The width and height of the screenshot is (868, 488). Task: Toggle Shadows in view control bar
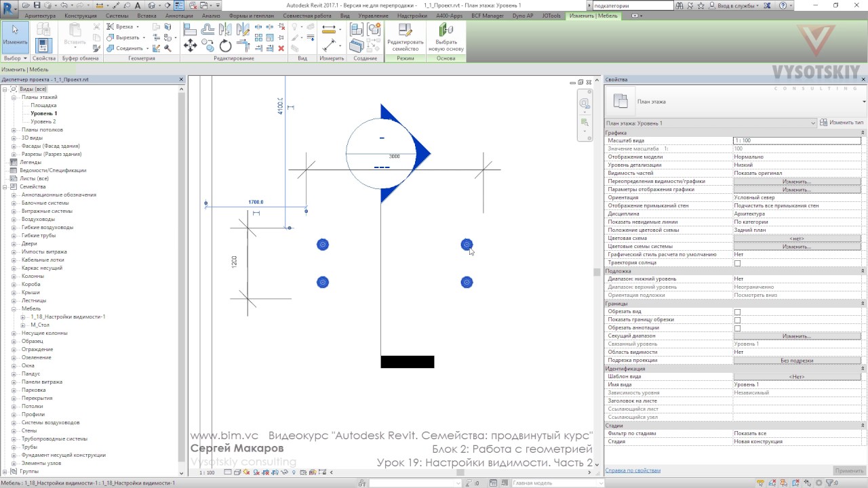coord(256,472)
